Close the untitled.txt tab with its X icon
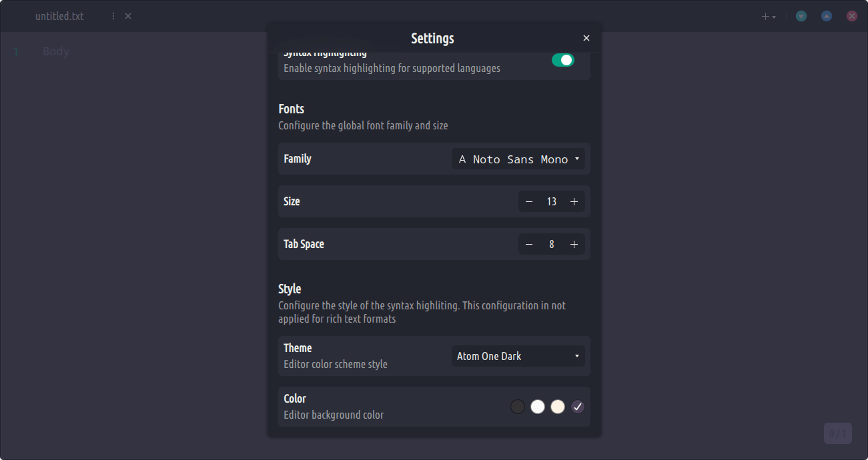Viewport: 868px width, 460px height. coord(128,16)
